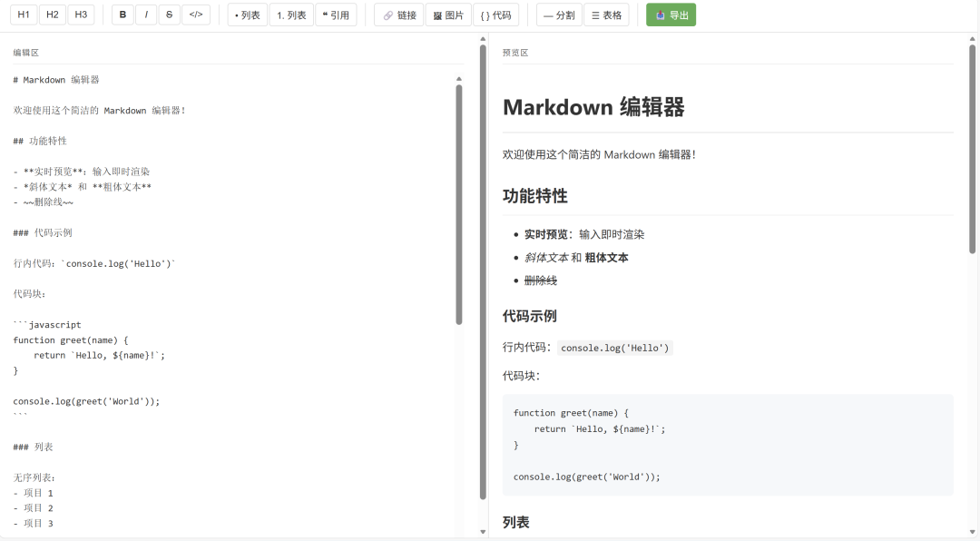Insert blockquote using 引用 button
This screenshot has height=541, width=980.
click(x=336, y=15)
